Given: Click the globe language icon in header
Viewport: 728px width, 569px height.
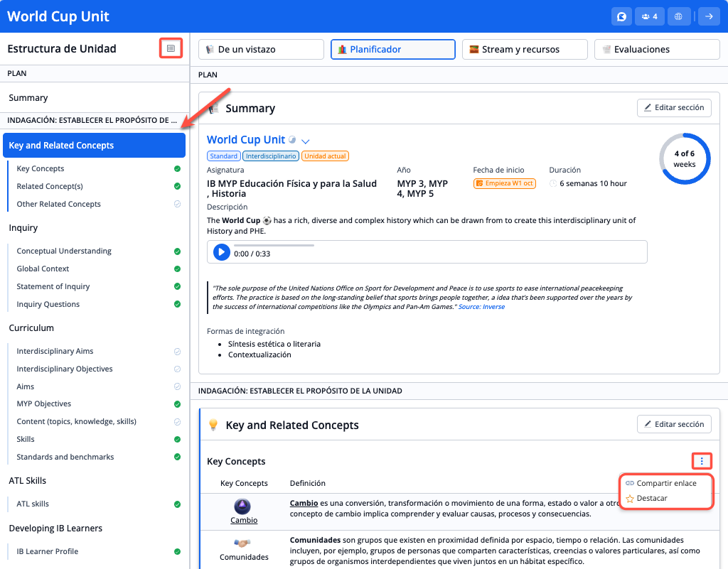Looking at the screenshot, I should (679, 17).
